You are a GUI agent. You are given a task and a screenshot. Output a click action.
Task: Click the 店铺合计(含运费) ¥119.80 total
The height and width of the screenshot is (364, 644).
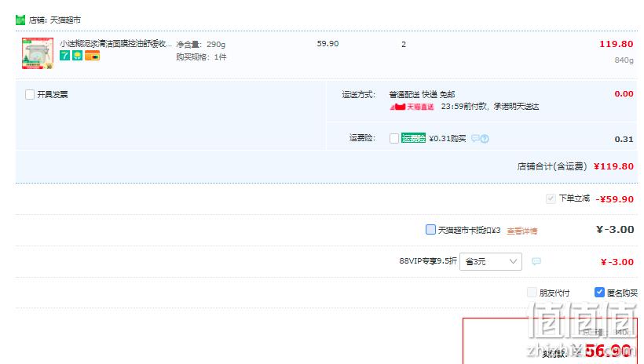576,166
